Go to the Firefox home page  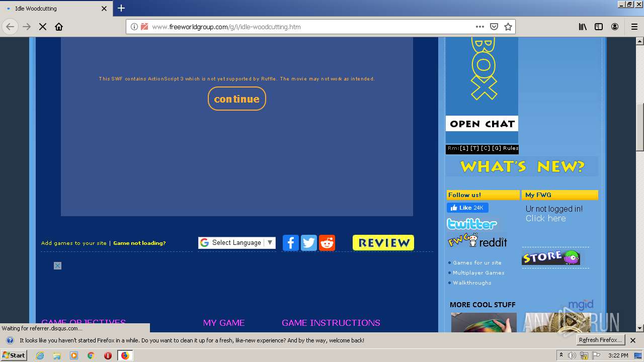(59, 27)
